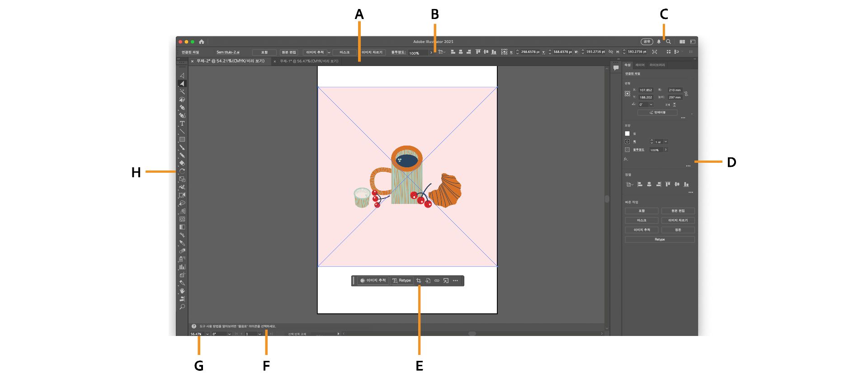868x383 pixels.
Task: Open the 레이어 panel tab
Action: [x=640, y=65]
